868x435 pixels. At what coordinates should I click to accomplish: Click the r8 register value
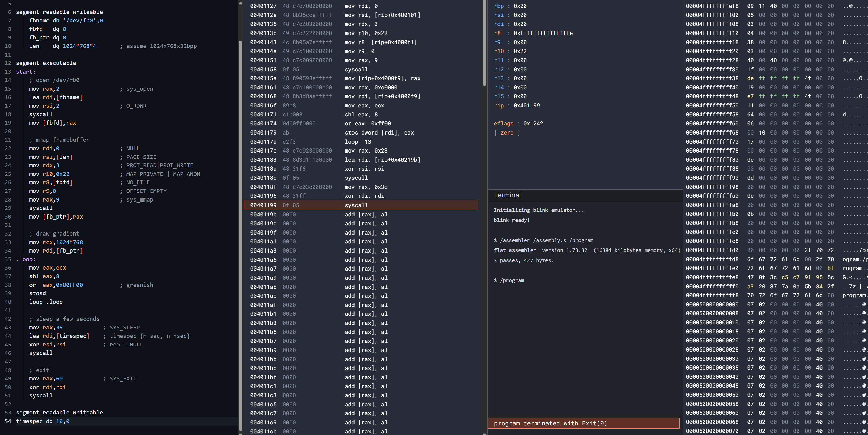click(543, 33)
